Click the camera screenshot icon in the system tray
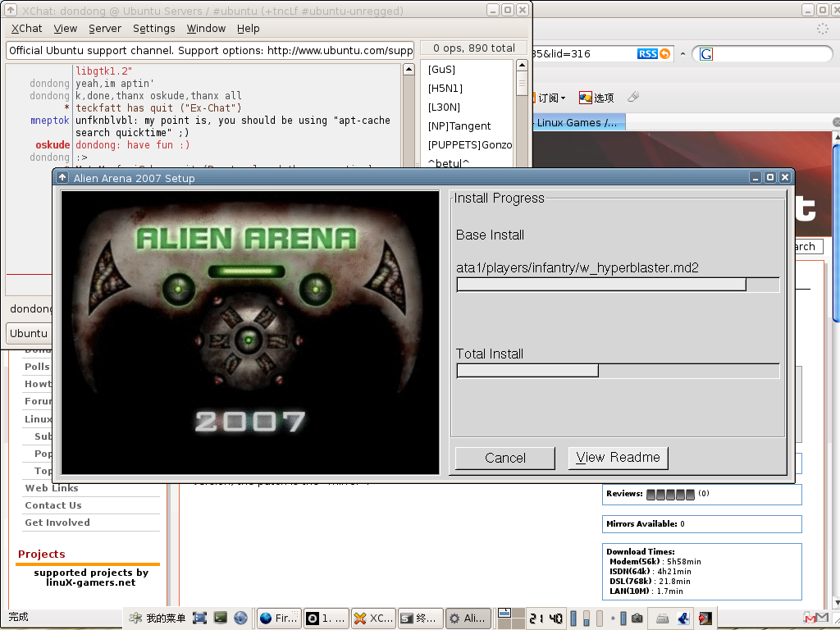Screen dimensions: 840x630 point(637,619)
